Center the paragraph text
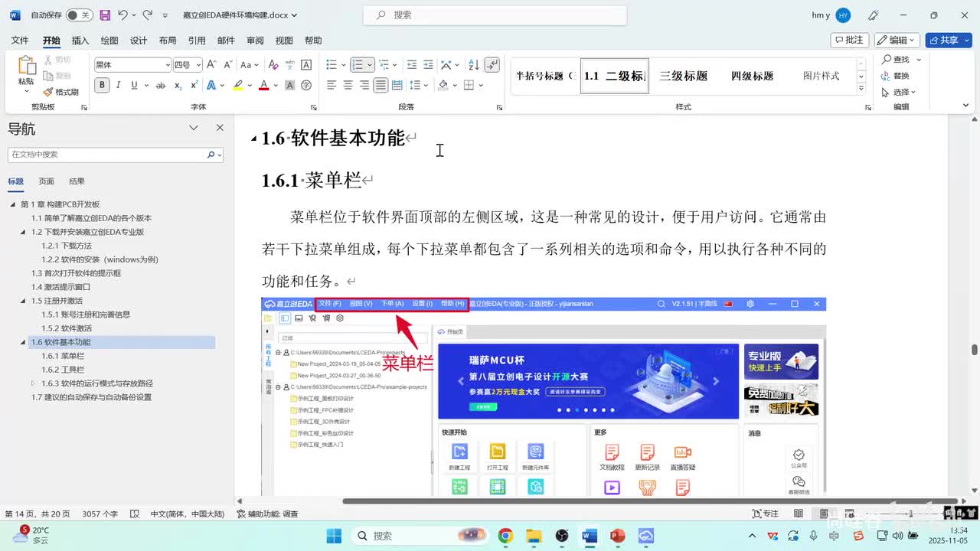Image resolution: width=980 pixels, height=551 pixels. coord(348,85)
